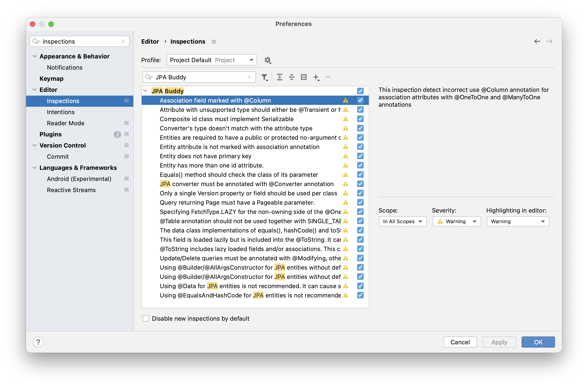Open the profile gear settings icon
Screen dimensions: 588x387
point(268,60)
